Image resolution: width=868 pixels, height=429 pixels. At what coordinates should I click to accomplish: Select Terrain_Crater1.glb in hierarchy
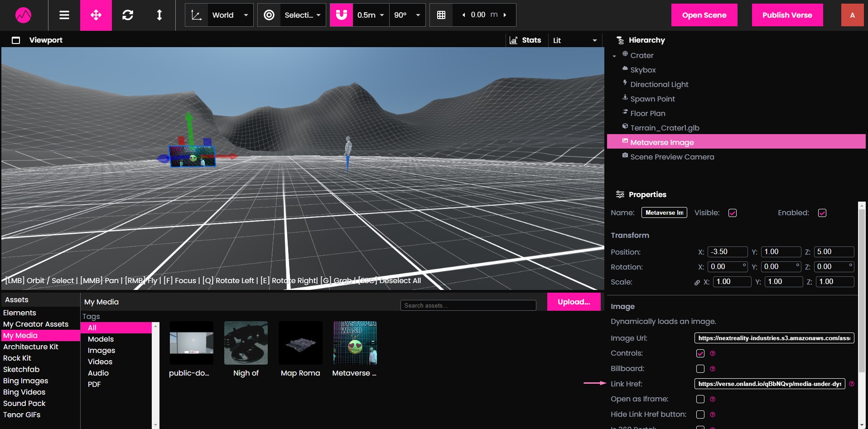point(665,128)
